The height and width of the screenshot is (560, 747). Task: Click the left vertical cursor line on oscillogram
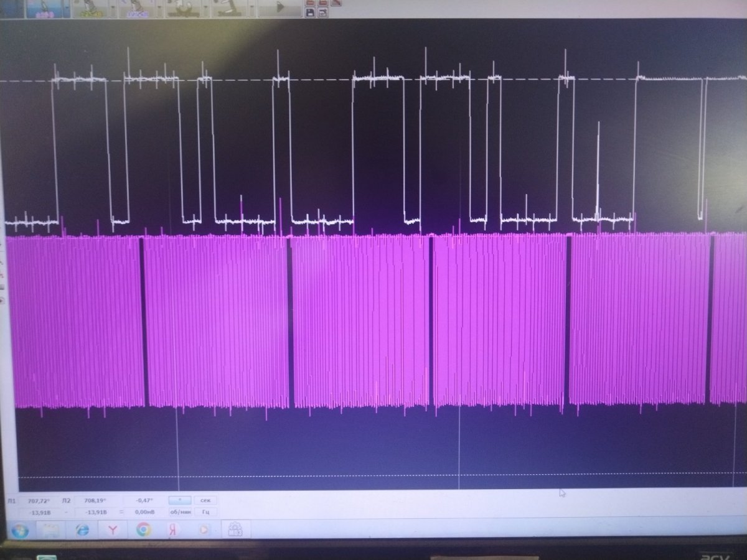click(x=177, y=448)
